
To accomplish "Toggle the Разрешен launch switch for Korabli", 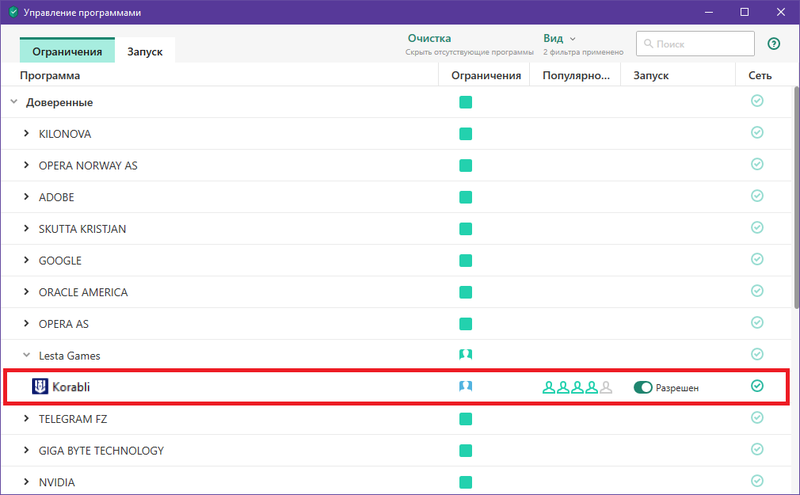I will click(643, 387).
